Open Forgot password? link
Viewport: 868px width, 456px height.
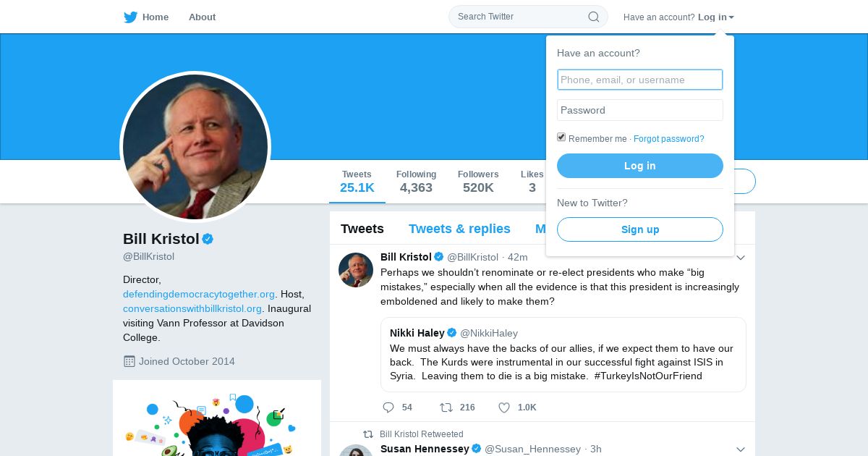coord(668,139)
